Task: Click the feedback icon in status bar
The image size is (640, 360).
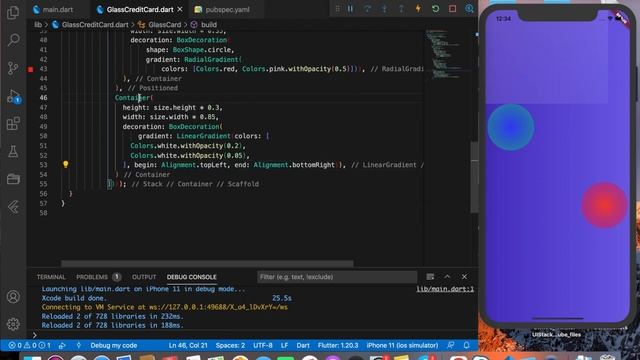Action: click(451, 345)
